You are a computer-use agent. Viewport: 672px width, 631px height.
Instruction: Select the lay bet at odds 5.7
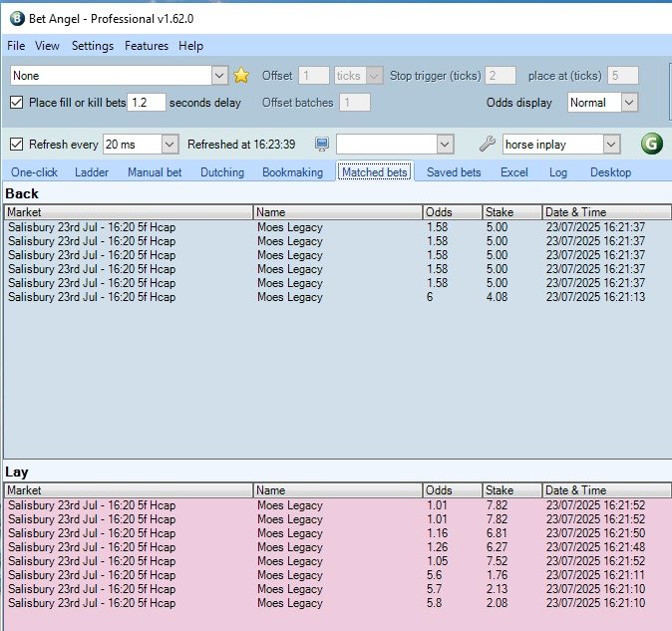(x=338, y=588)
